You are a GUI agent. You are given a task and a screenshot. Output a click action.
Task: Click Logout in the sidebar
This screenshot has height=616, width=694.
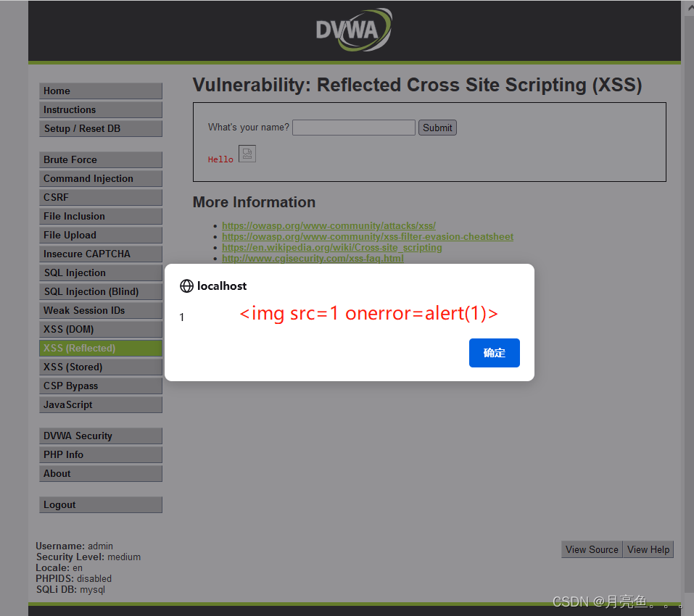101,505
